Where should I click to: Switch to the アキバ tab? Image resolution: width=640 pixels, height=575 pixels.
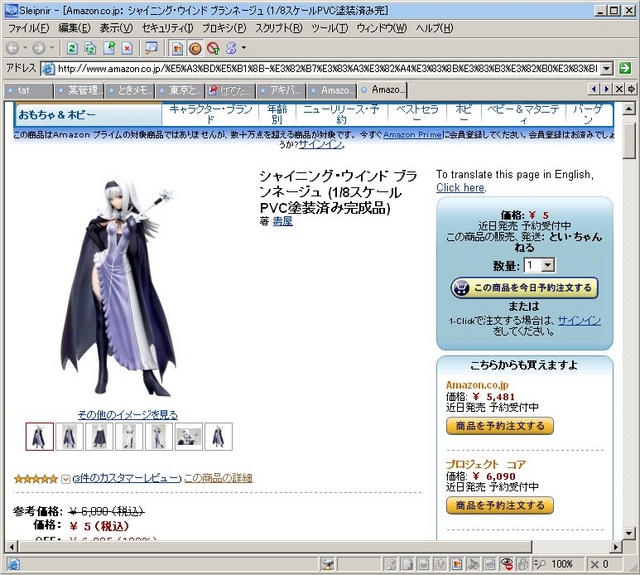pos(281,91)
